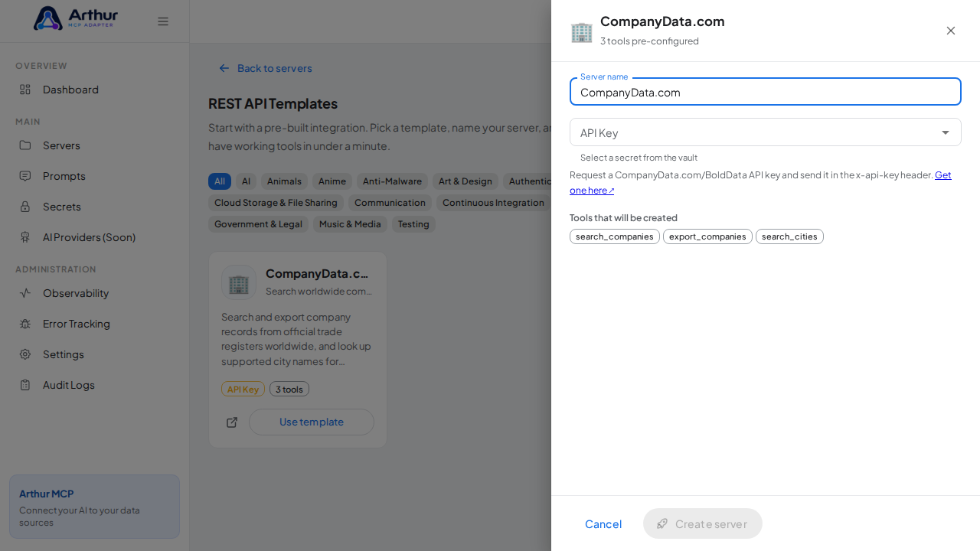Filter by Art & Design category

[465, 181]
